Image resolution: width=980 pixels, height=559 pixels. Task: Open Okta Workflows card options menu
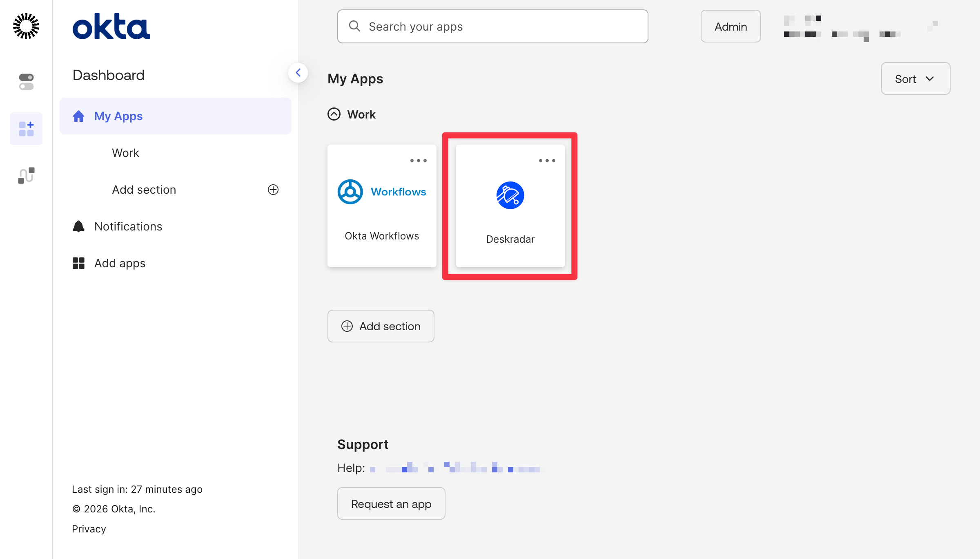point(419,161)
